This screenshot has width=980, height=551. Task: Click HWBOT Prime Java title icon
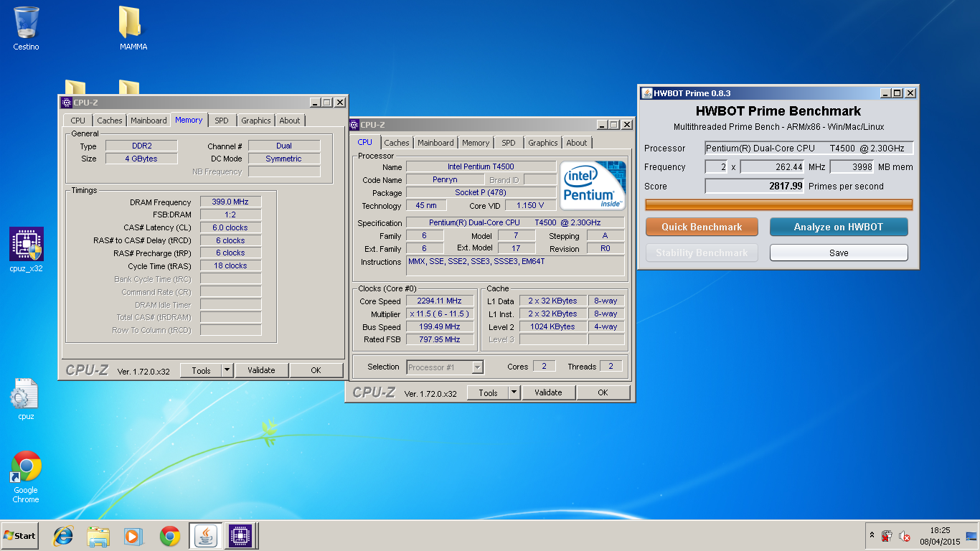pos(646,93)
